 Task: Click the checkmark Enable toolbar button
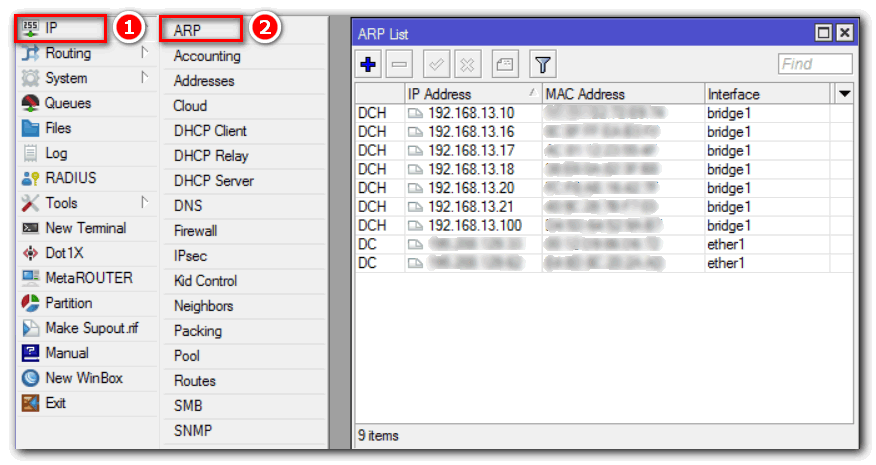pos(436,65)
